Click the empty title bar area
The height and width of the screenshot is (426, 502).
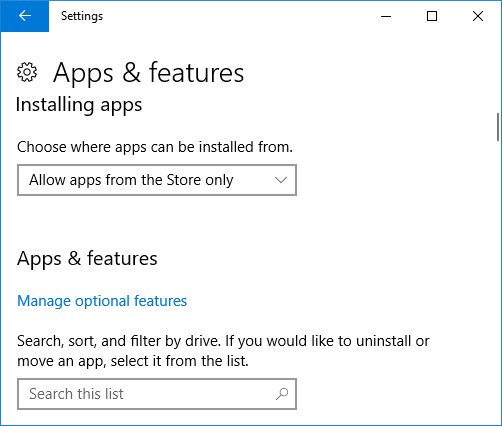click(x=233, y=16)
